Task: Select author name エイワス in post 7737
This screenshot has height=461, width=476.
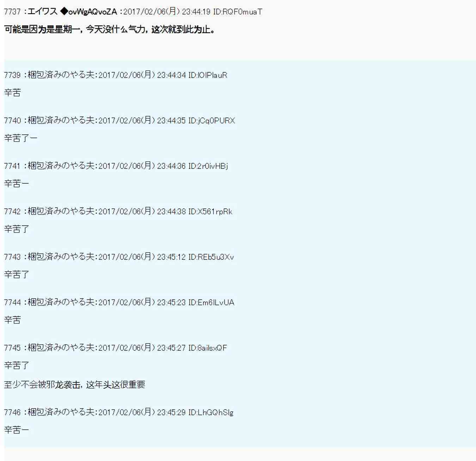Action: click(42, 12)
